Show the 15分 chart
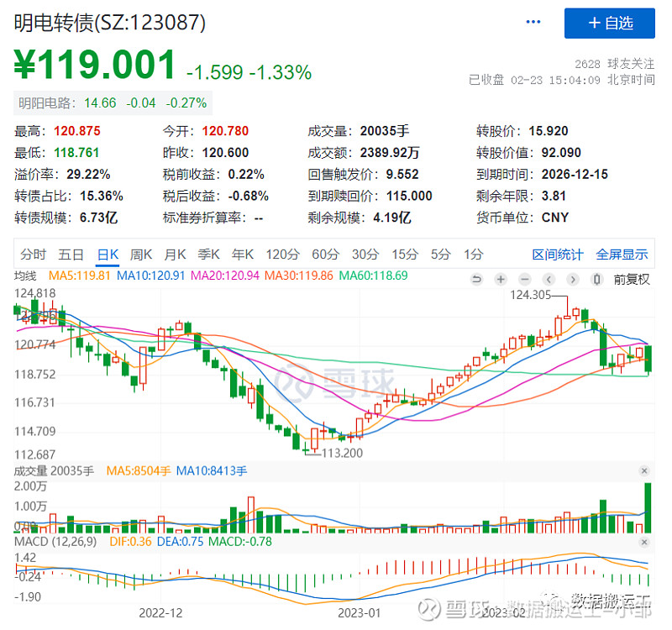 click(x=405, y=255)
